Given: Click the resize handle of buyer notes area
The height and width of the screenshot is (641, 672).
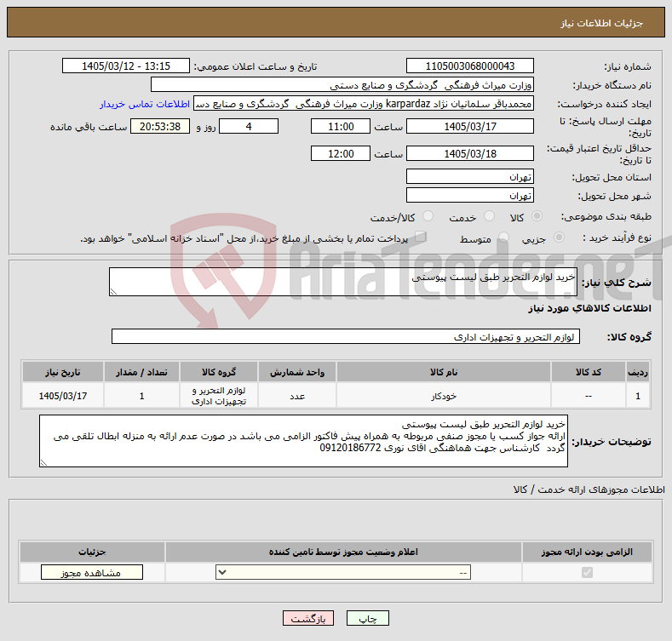Looking at the screenshot, I should click(x=43, y=463).
